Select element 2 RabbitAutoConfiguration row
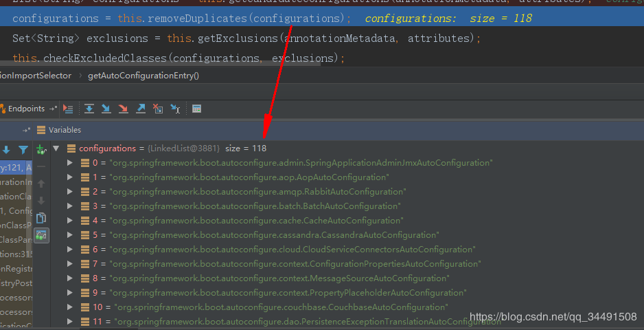The height and width of the screenshot is (330, 644). [347, 191]
